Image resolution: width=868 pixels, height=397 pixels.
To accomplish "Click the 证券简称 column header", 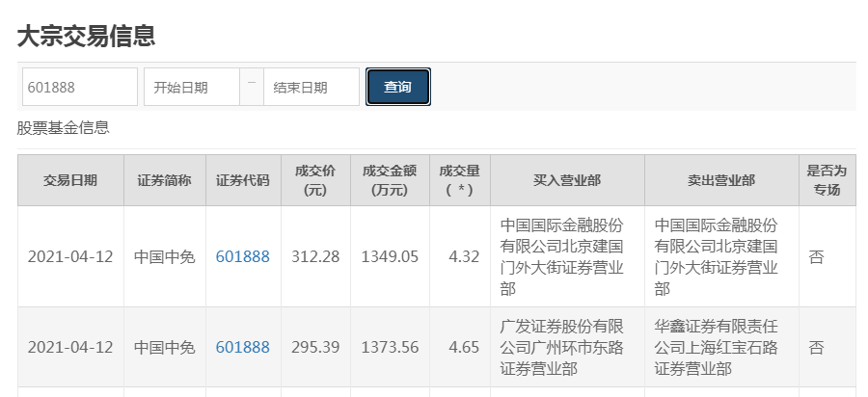I will 164,180.
